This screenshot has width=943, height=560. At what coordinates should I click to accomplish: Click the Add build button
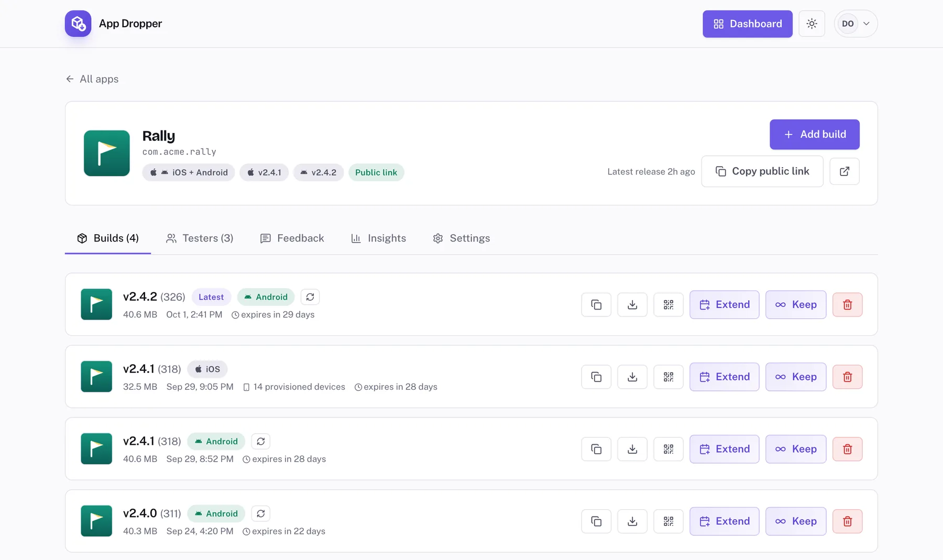(x=815, y=135)
